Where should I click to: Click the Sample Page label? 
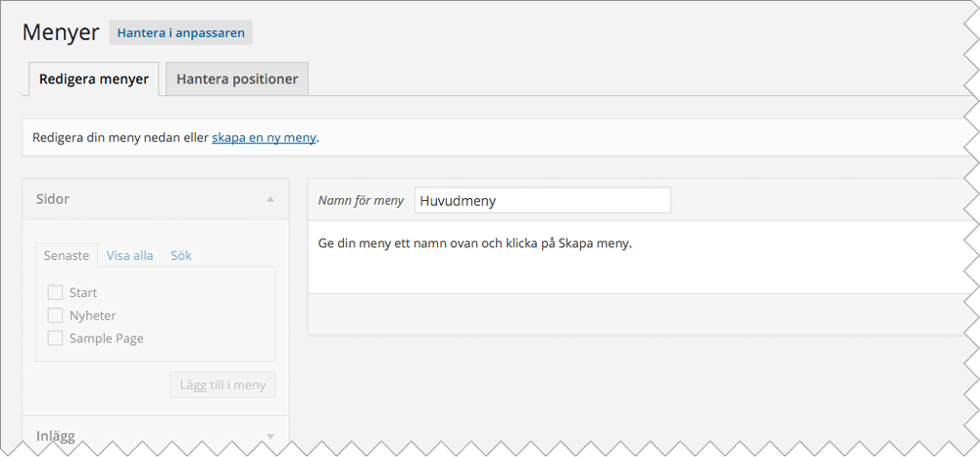pyautogui.click(x=107, y=339)
